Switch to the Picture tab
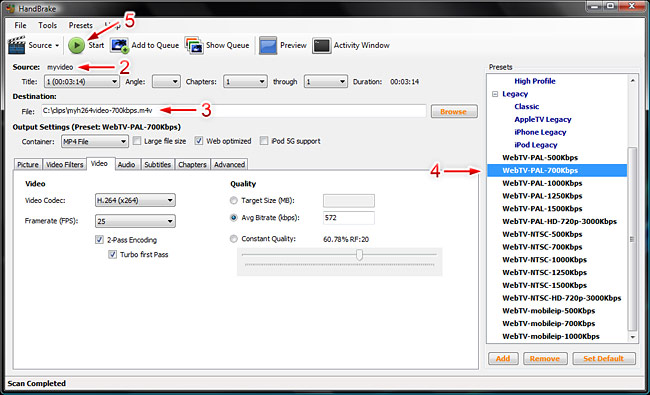 coord(28,165)
